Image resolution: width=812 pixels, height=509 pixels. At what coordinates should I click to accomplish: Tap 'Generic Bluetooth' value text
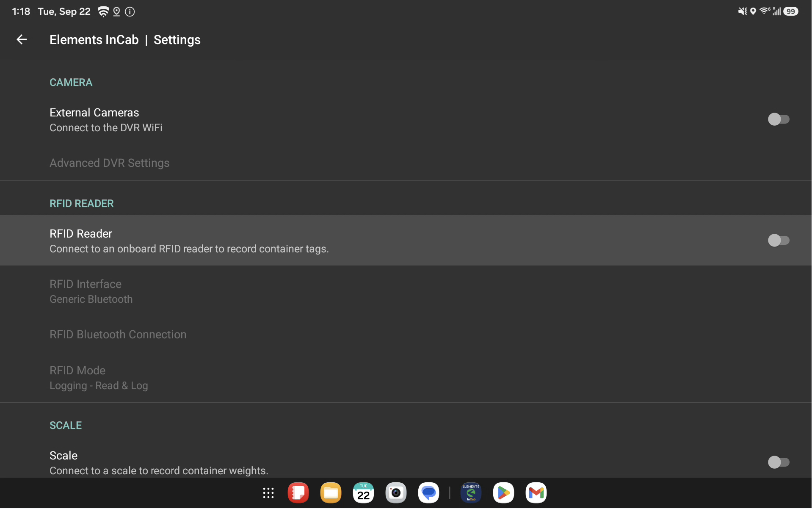point(91,299)
